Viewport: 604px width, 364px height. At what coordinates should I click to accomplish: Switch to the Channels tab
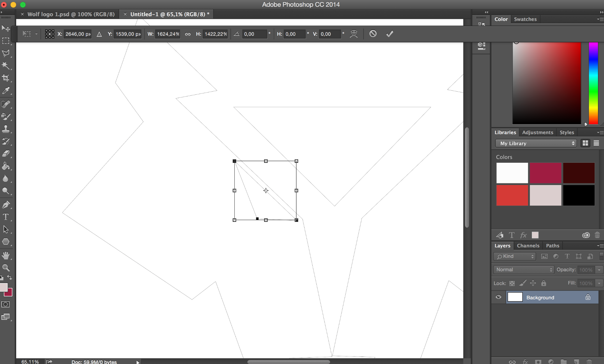tap(528, 246)
